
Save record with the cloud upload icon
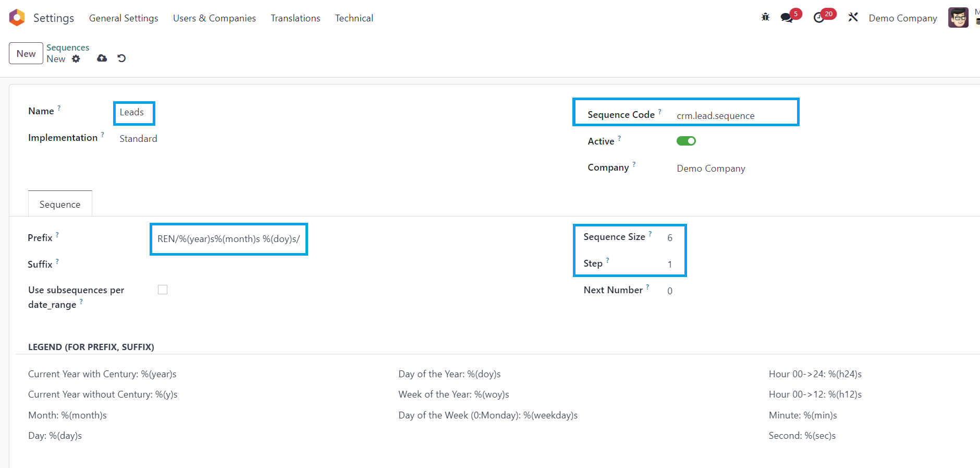tap(102, 58)
